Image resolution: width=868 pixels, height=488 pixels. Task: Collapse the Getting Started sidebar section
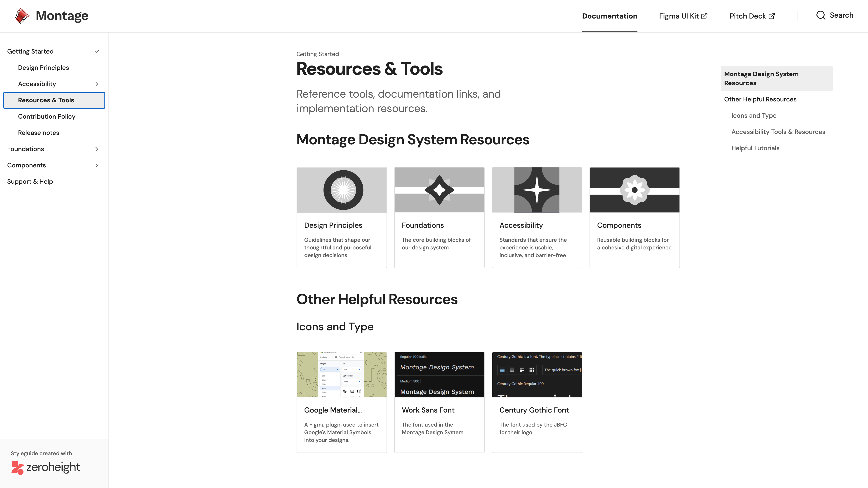point(97,52)
